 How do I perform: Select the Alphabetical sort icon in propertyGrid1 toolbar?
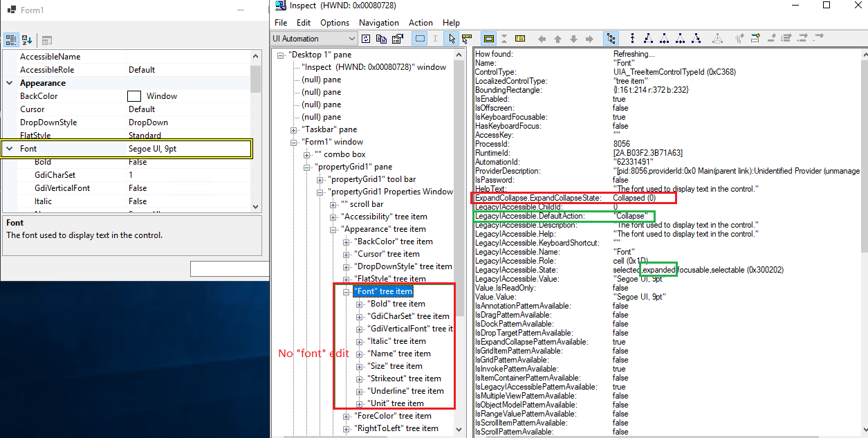pyautogui.click(x=28, y=39)
